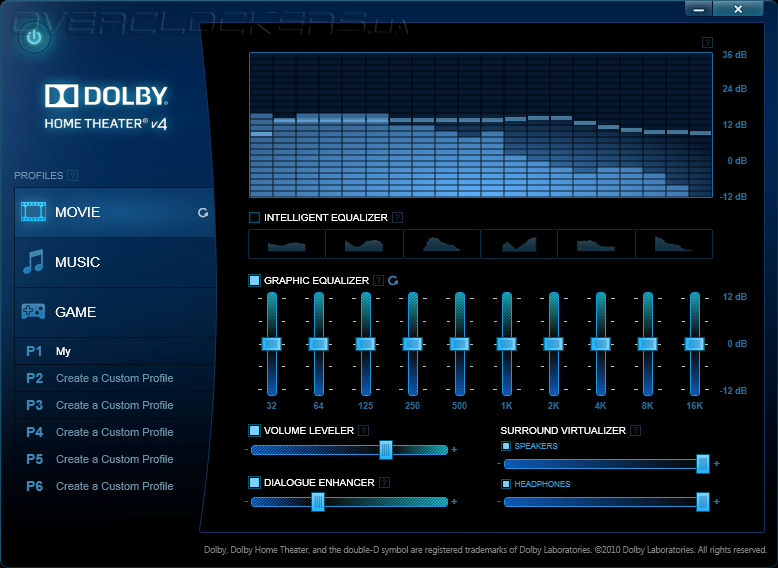Screen dimensions: 778x568
Task: Create a custom profile in P3
Action: click(x=115, y=405)
